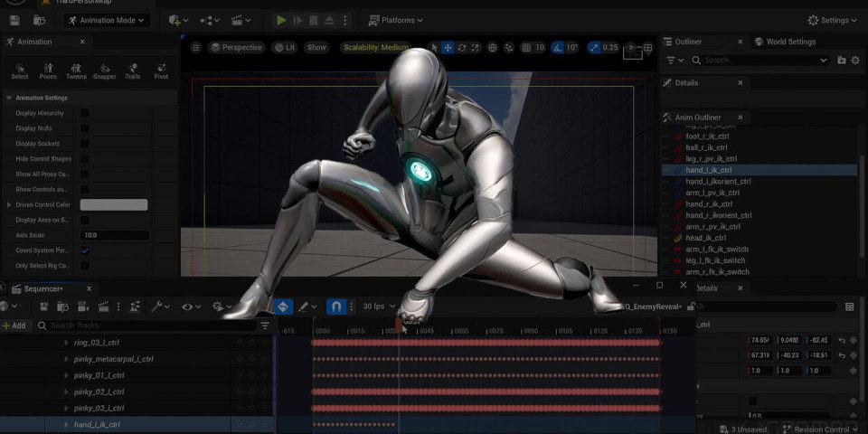Select the Poses tool in Animation panel
The height and width of the screenshot is (434, 868).
(x=48, y=71)
